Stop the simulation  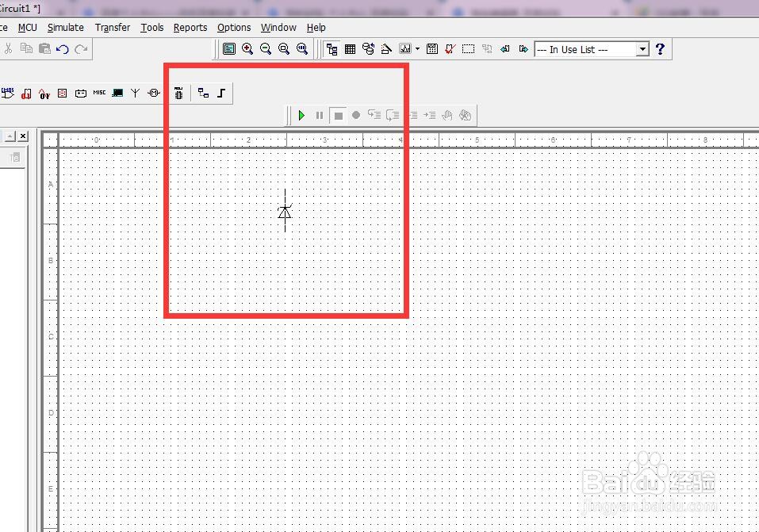(x=338, y=116)
